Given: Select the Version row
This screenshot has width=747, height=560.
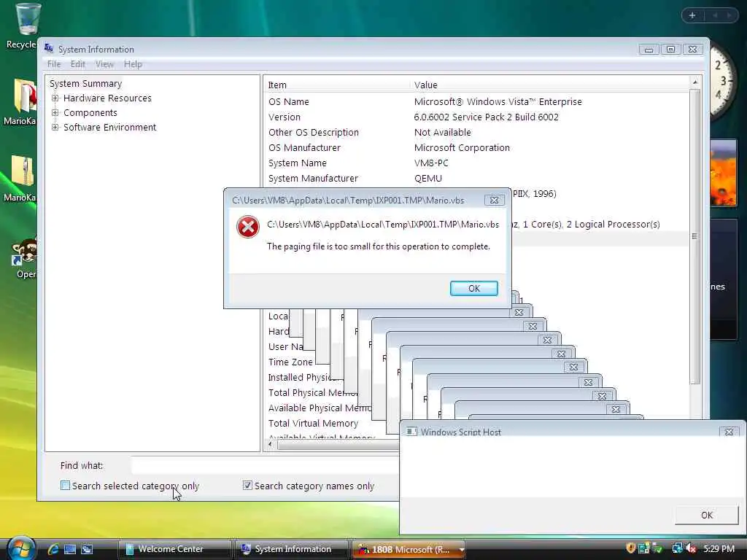Looking at the screenshot, I should point(476,117).
